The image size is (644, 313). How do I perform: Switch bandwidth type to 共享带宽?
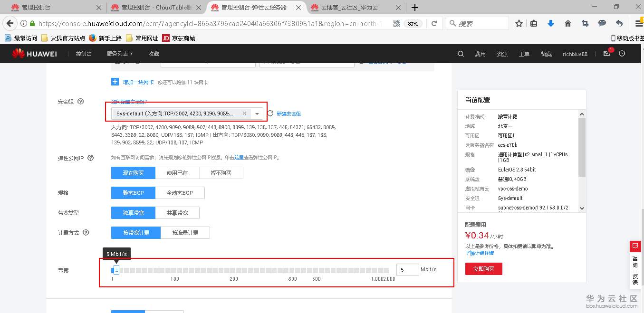(x=178, y=212)
